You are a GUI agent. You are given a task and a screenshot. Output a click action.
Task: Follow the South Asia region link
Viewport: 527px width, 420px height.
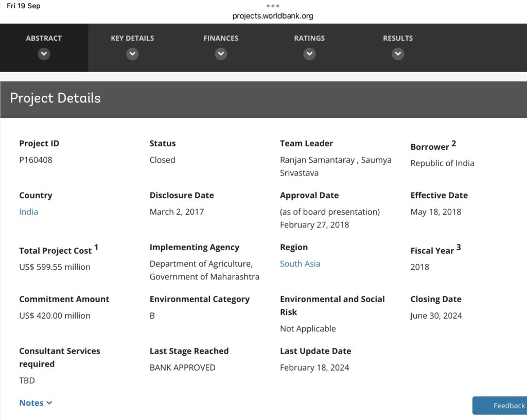(300, 264)
